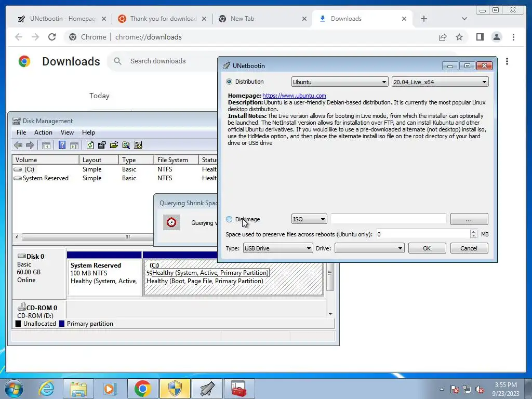Open Chrome three-dot menu

tap(513, 37)
